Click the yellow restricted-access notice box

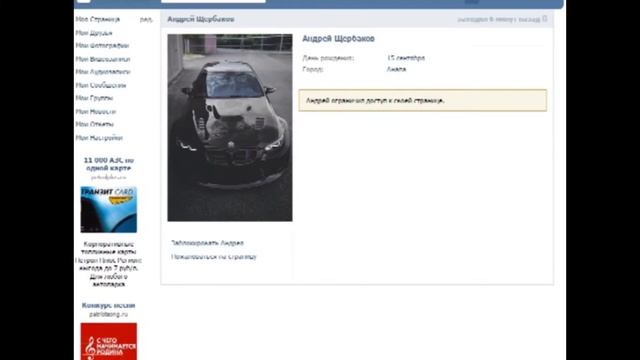422,100
